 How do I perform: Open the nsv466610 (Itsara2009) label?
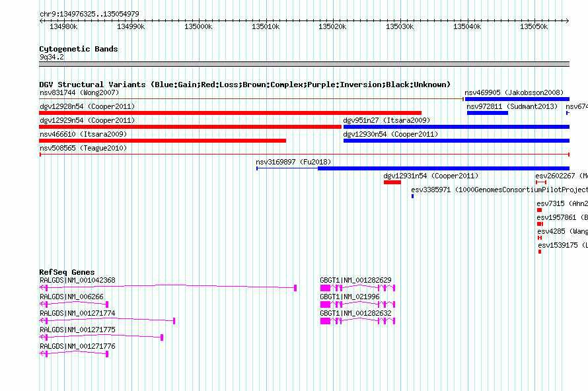(x=83, y=134)
